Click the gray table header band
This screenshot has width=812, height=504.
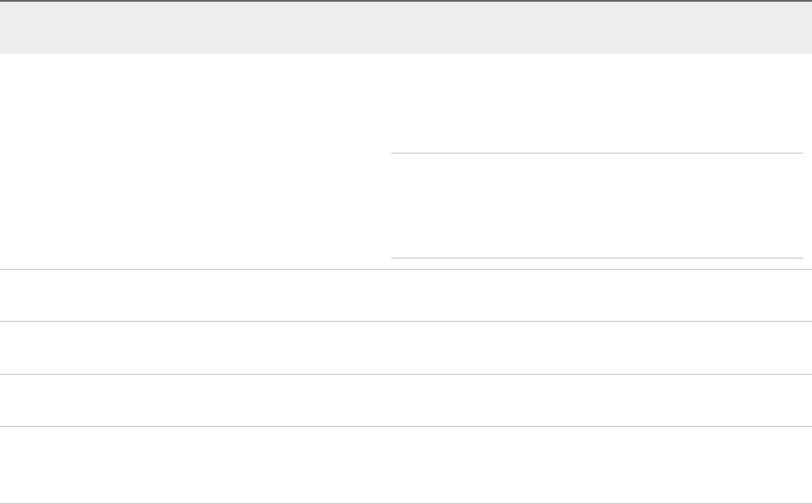pos(406,28)
